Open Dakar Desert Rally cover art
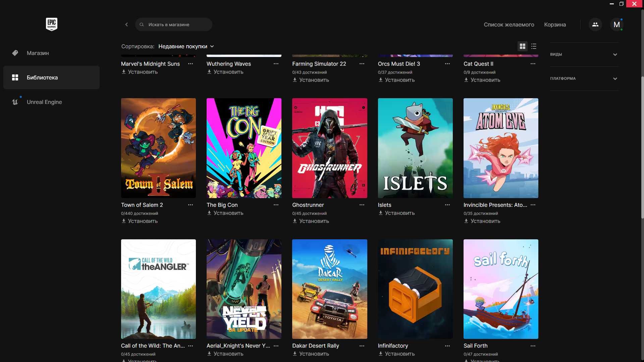 pos(329,289)
